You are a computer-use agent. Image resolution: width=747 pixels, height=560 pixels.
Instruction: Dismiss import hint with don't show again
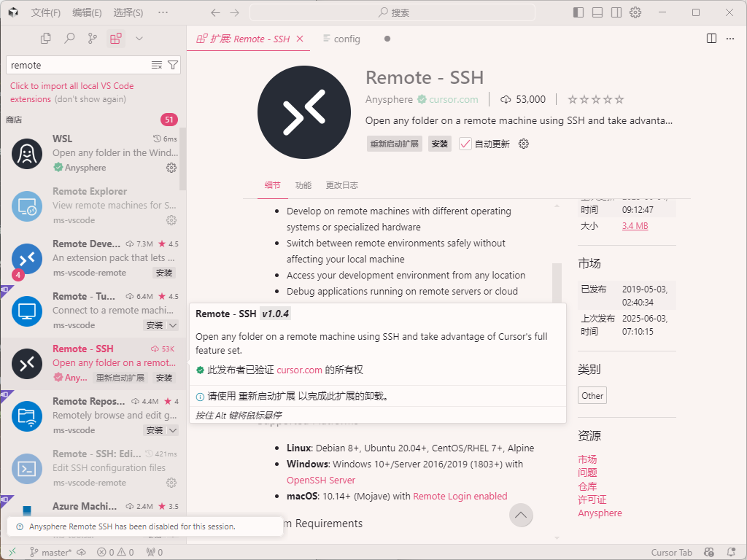click(x=90, y=99)
